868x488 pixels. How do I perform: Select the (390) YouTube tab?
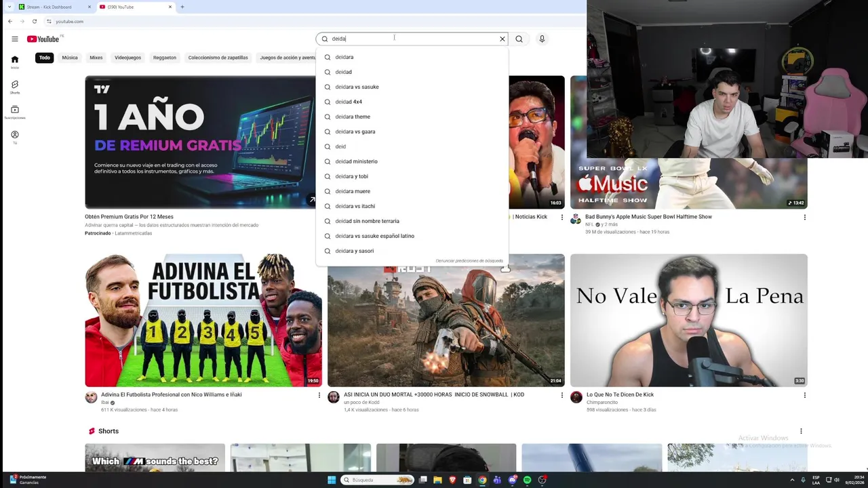136,7
